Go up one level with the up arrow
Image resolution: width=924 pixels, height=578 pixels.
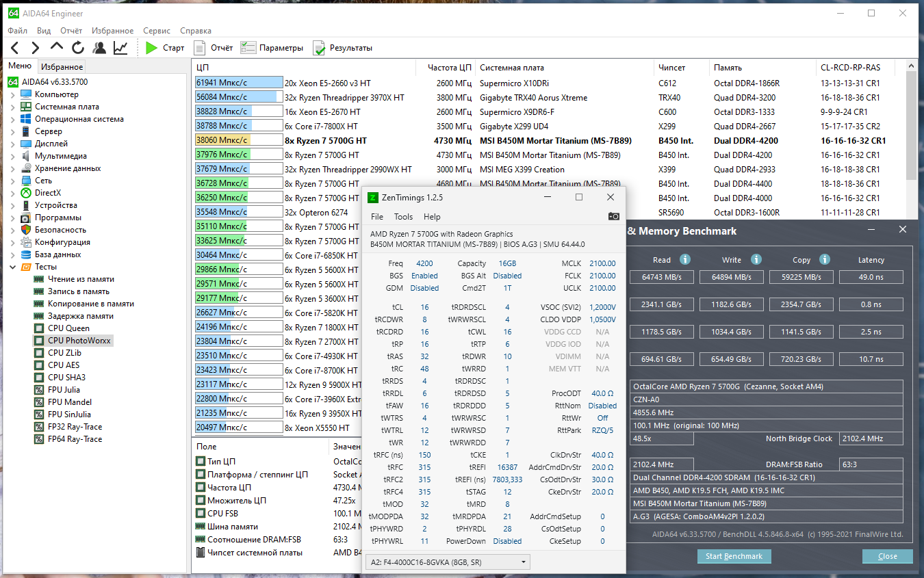[x=57, y=47]
